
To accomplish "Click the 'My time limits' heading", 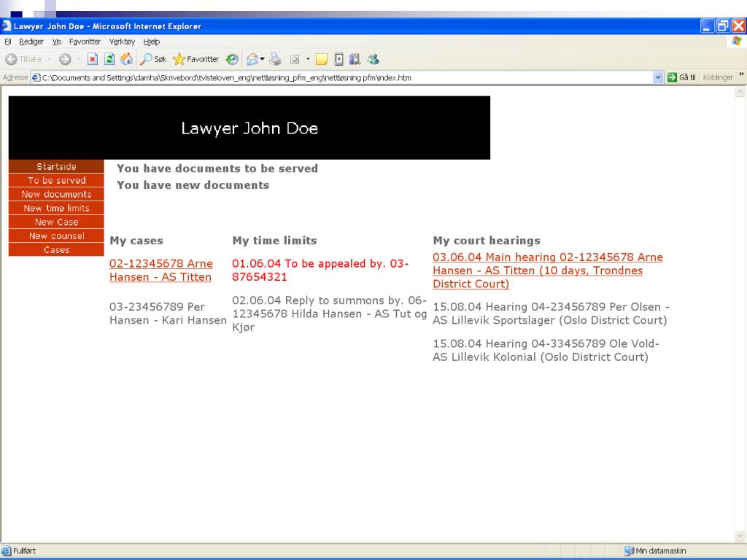I will point(274,241).
